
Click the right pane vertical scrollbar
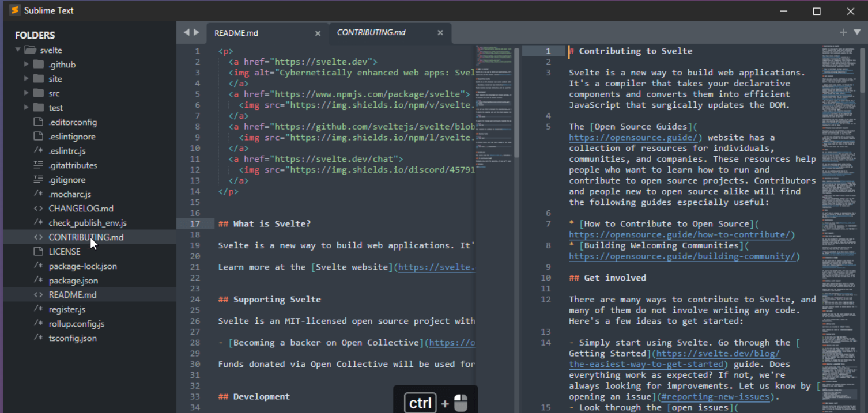coord(863,70)
